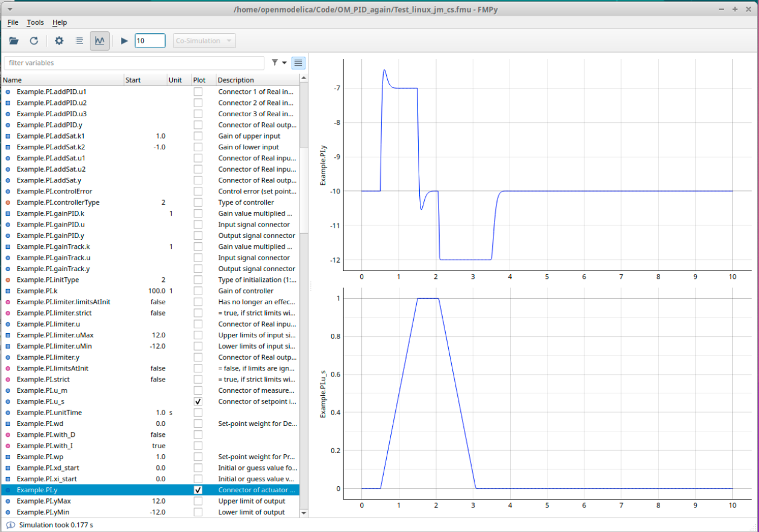This screenshot has width=759, height=532.
Task: Uncheck the Plot box for Example.PI.u_s
Action: 197,401
